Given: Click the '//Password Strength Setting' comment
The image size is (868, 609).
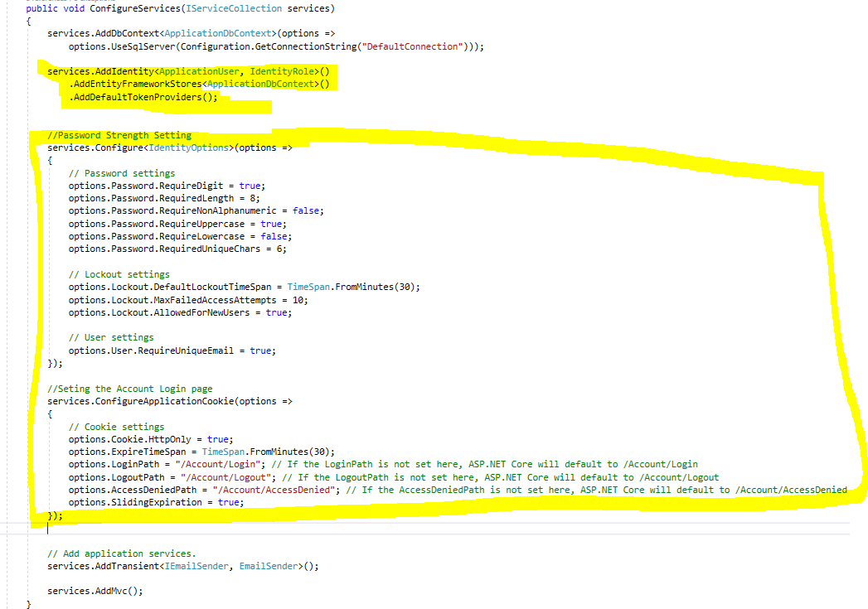Looking at the screenshot, I should pyautogui.click(x=119, y=136).
